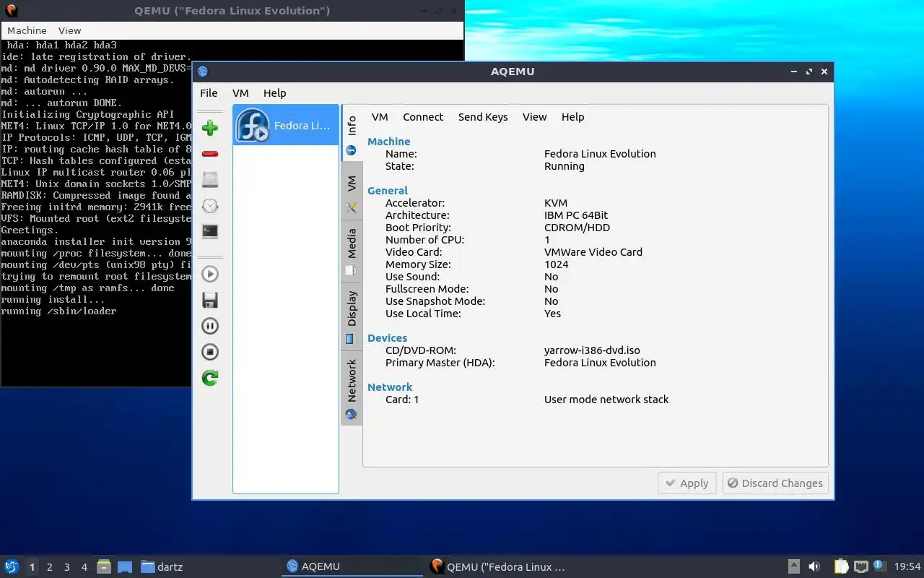Click the red minus Delete VM icon

[210, 154]
